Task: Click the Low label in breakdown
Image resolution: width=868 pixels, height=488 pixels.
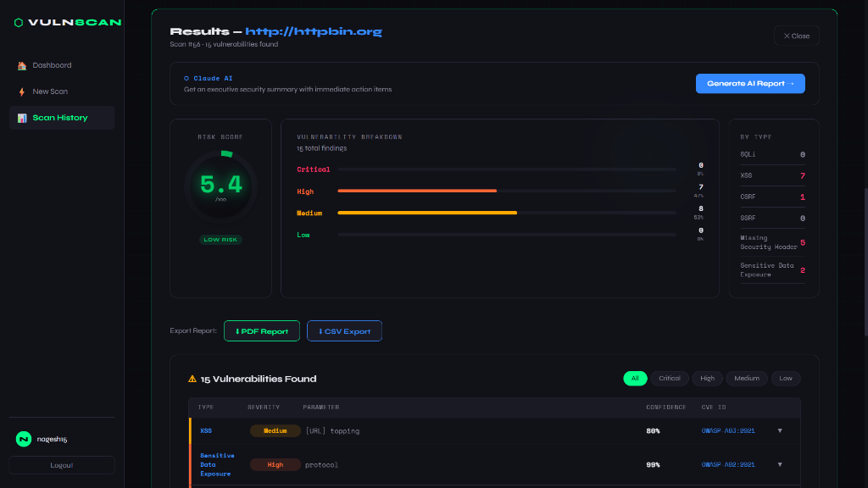Action: point(303,236)
